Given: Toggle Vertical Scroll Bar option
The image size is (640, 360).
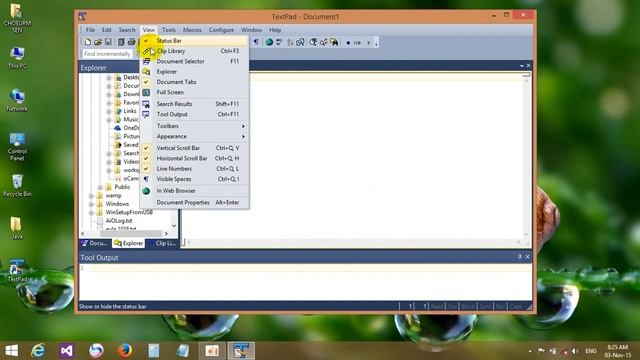Looking at the screenshot, I should pos(194,148).
